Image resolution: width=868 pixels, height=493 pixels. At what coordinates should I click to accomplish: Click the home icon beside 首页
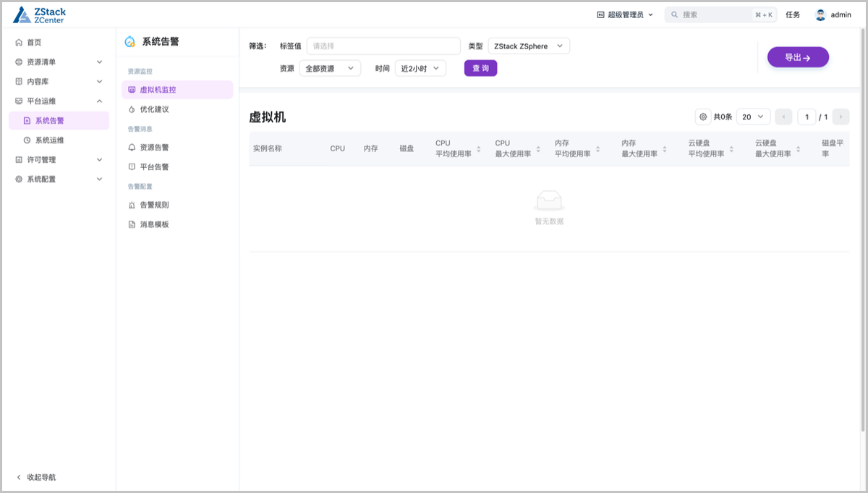(x=19, y=43)
